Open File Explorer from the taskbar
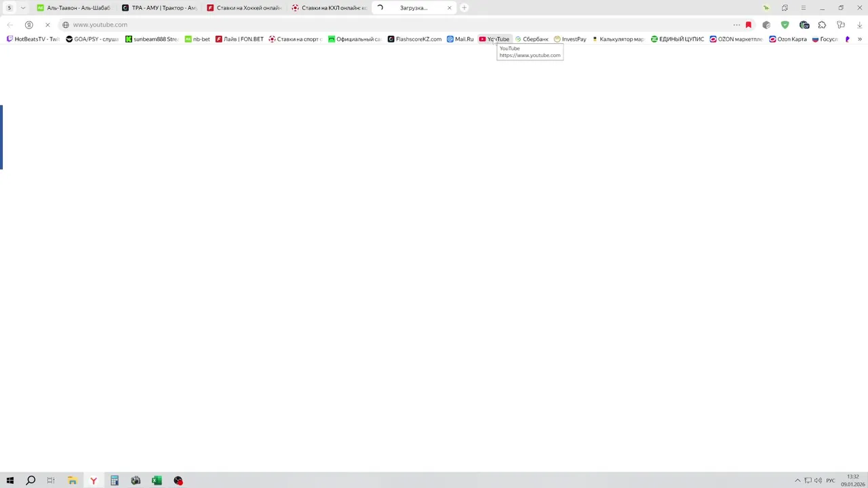Viewport: 868px width, 488px height. [72, 481]
